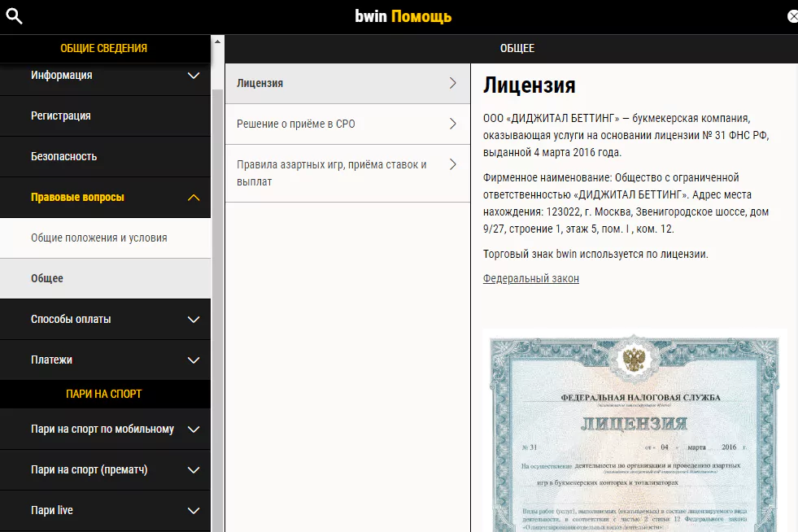Click the Лицензия article heading
The width and height of the screenshot is (798, 532).
tap(530, 85)
